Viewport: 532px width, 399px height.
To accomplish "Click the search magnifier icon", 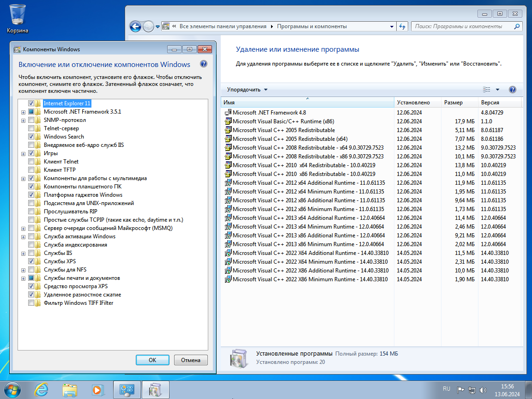I will tap(517, 26).
